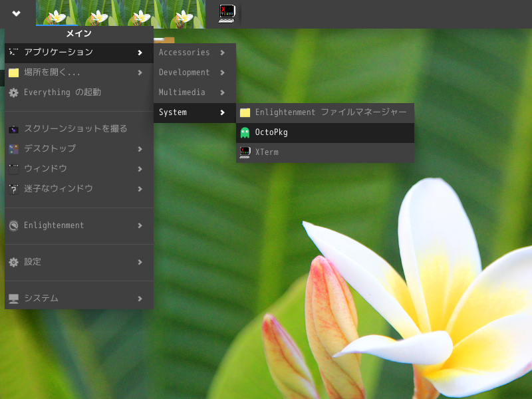The height and width of the screenshot is (399, 532).
Task: Click the Enlightenment logo icon in main menu
Action: coord(13,225)
